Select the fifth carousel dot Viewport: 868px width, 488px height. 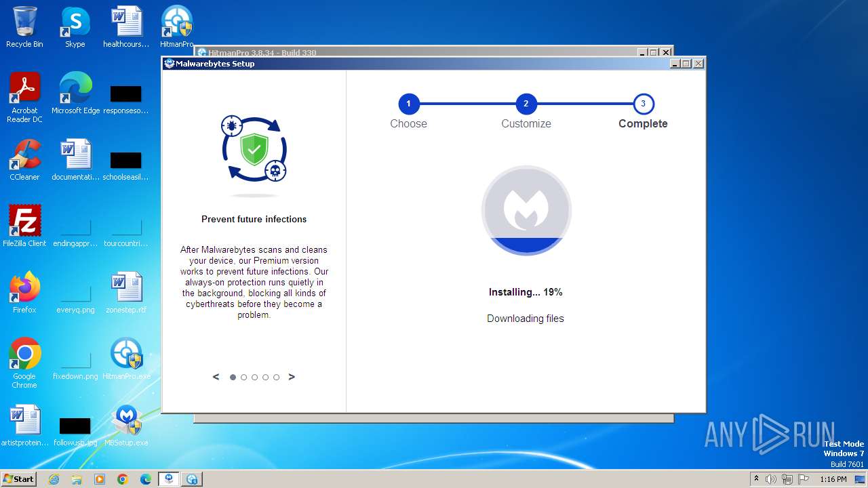coord(277,378)
